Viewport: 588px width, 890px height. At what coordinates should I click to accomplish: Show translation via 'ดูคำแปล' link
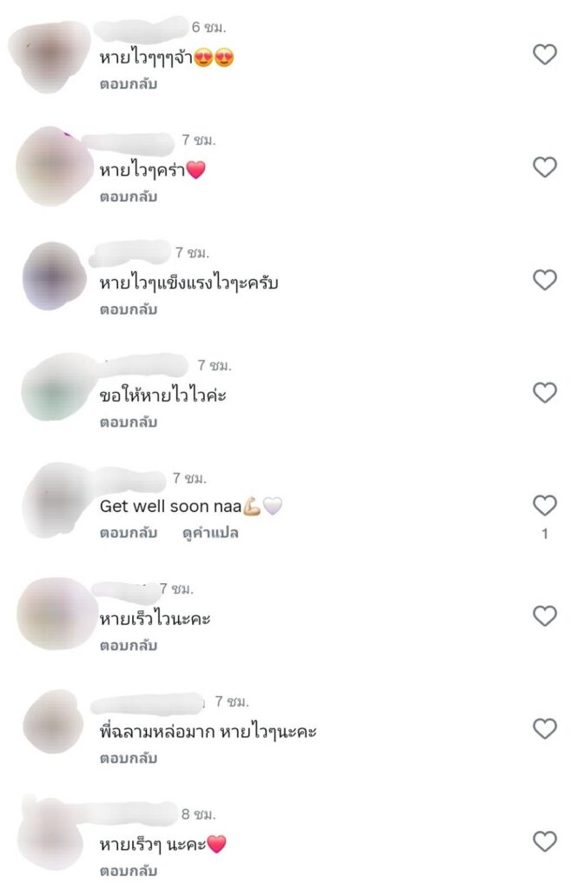click(x=210, y=533)
